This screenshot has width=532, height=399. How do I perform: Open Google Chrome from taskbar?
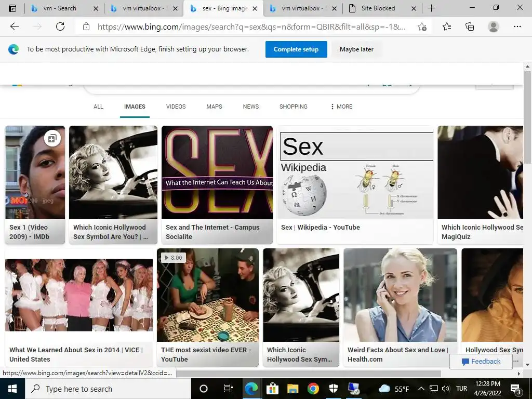point(313,389)
